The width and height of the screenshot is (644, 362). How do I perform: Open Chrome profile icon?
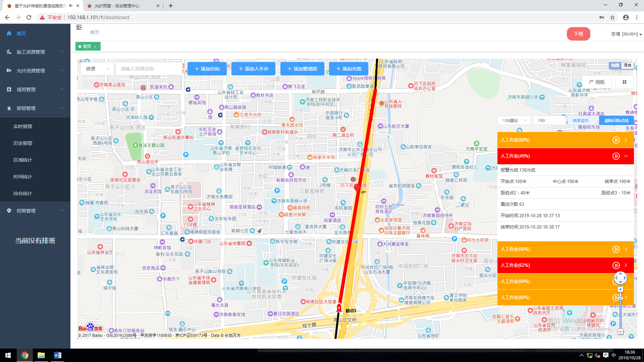(626, 17)
